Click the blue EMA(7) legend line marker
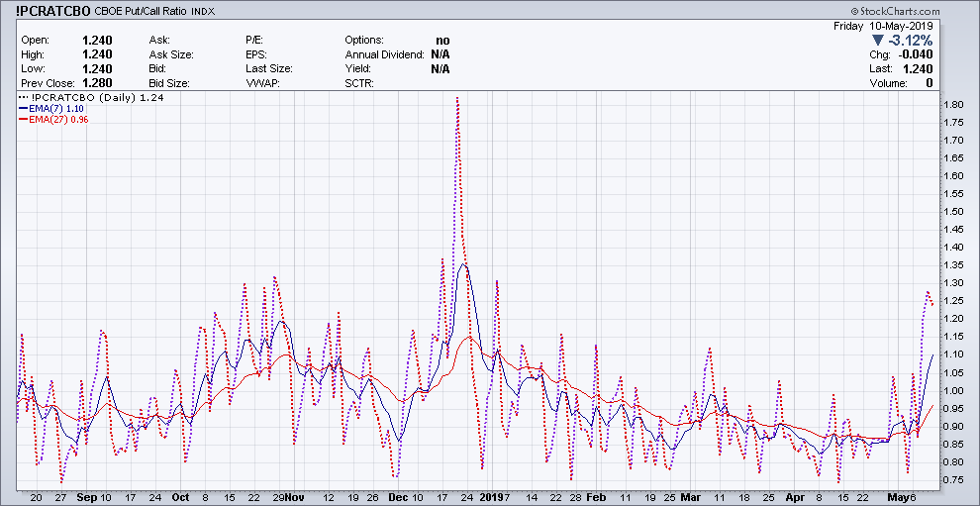 tap(23, 110)
